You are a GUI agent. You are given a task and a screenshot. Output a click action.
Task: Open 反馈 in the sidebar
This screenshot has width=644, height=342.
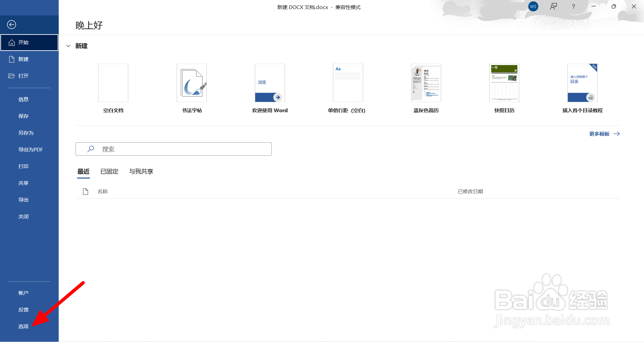pos(29,310)
